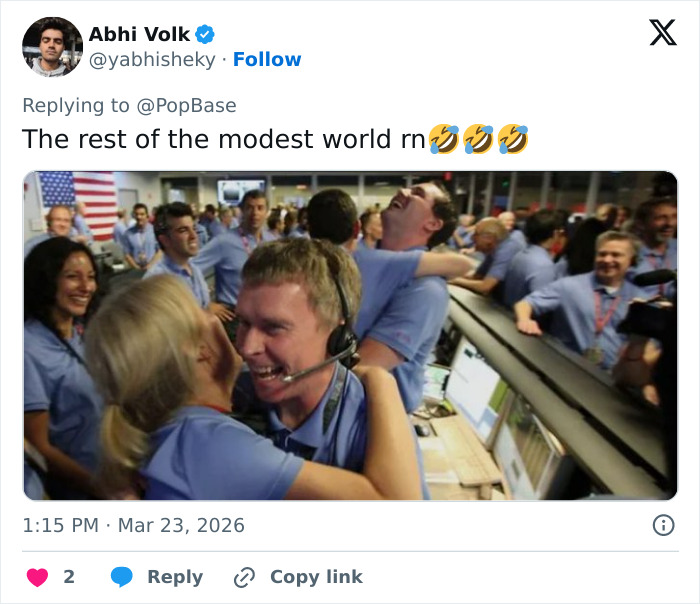Image resolution: width=700 pixels, height=604 pixels.
Task: Click the chain-link copy icon
Action: click(244, 577)
